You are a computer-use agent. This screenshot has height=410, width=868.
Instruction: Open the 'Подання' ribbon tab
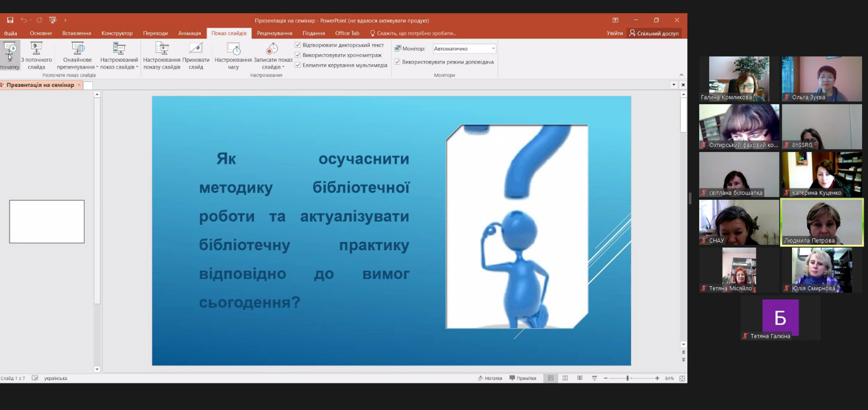(314, 33)
